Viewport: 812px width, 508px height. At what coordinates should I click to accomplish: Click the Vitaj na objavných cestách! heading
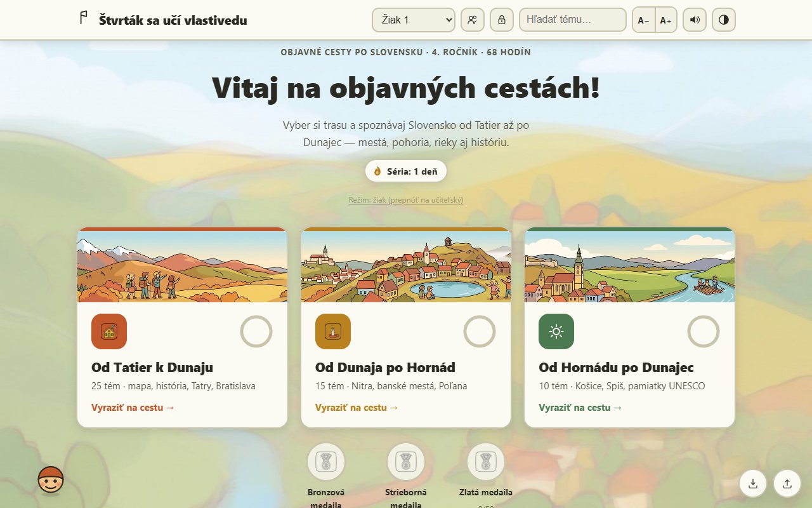[x=406, y=87]
